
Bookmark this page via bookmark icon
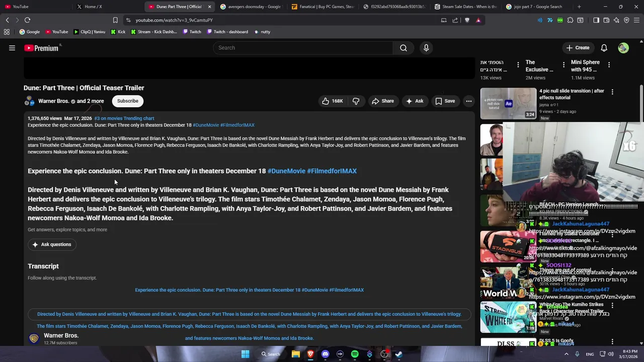115,20
